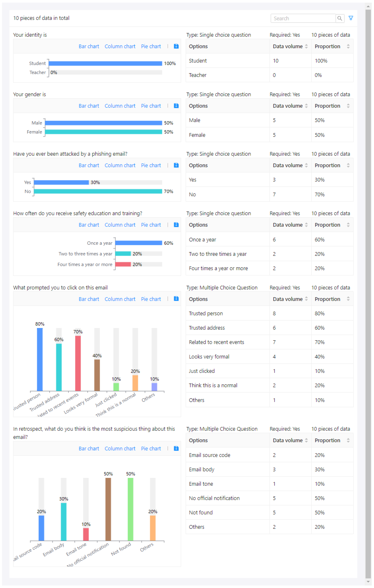Image resolution: width=374 pixels, height=588 pixels.
Task: Save the 'Your identity is' chart image
Action: pos(176,46)
